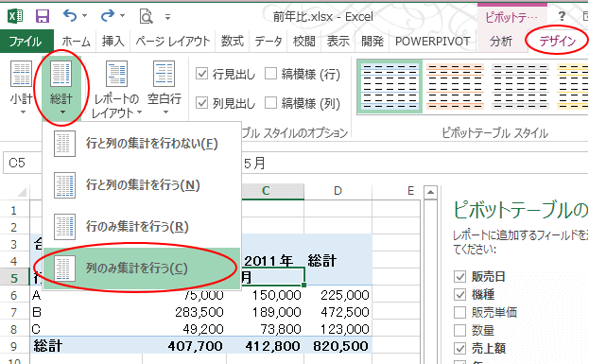Open the Help question mark

point(562,16)
